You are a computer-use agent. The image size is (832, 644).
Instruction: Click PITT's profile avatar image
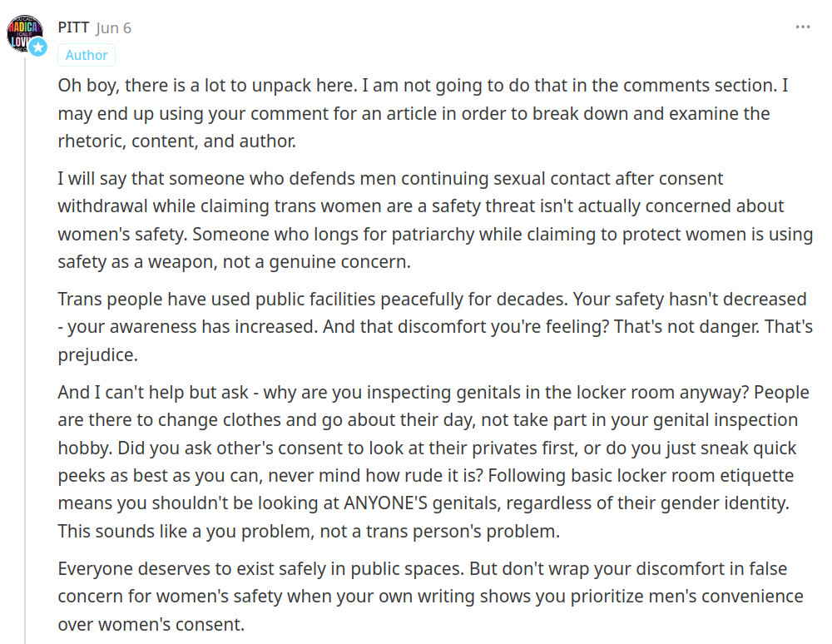point(23,33)
